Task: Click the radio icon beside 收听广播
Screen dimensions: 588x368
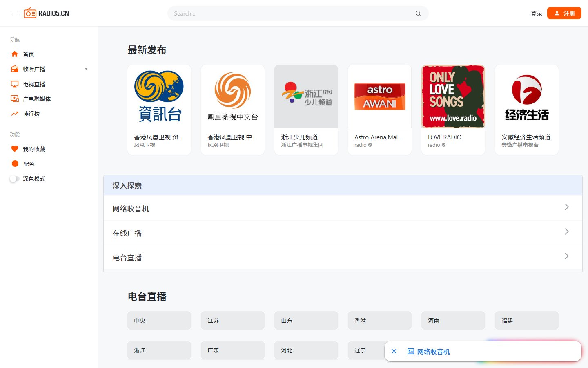Action: pos(15,69)
